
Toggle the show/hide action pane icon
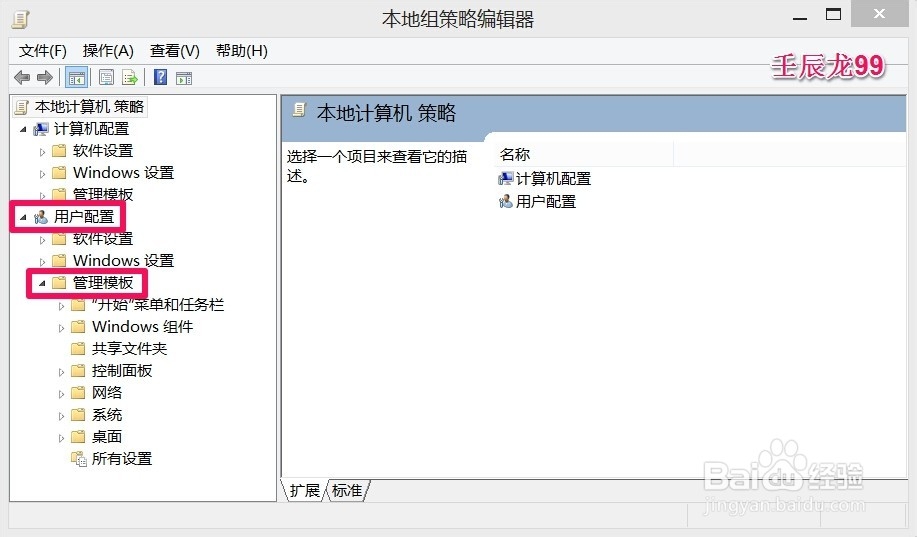(184, 78)
